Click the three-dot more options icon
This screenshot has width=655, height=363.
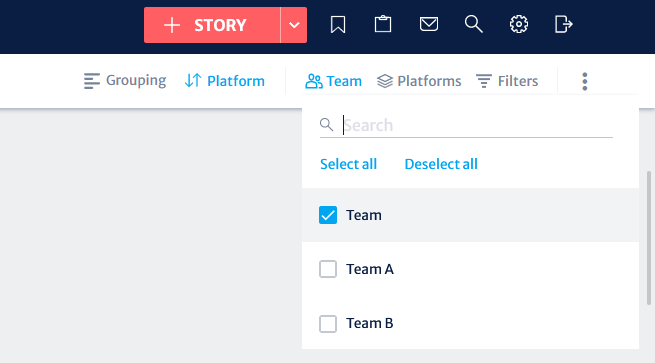(x=584, y=81)
